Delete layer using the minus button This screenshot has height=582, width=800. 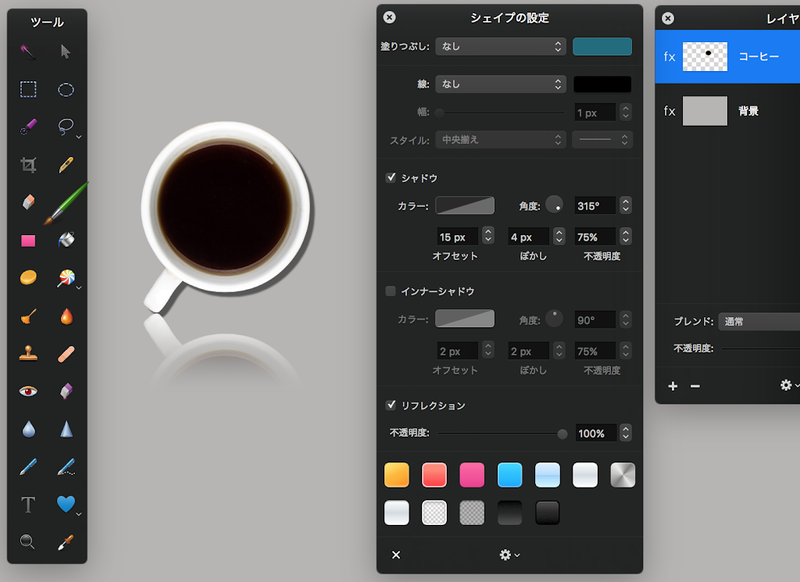(695, 386)
